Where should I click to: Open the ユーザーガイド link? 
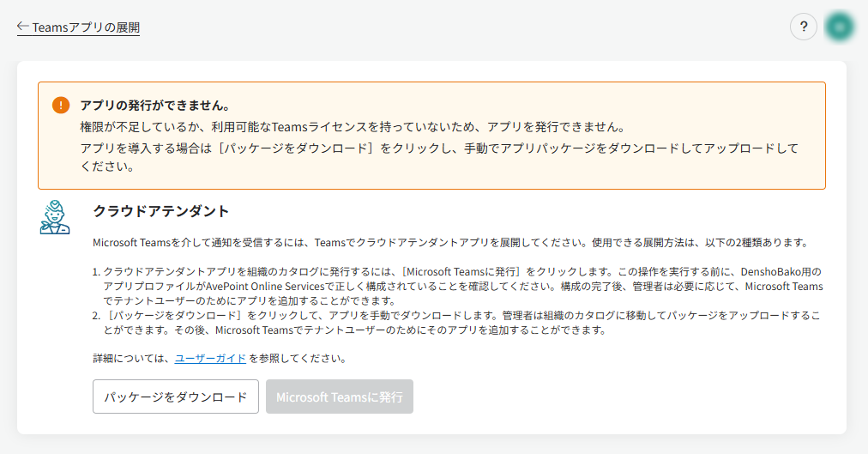pyautogui.click(x=210, y=358)
